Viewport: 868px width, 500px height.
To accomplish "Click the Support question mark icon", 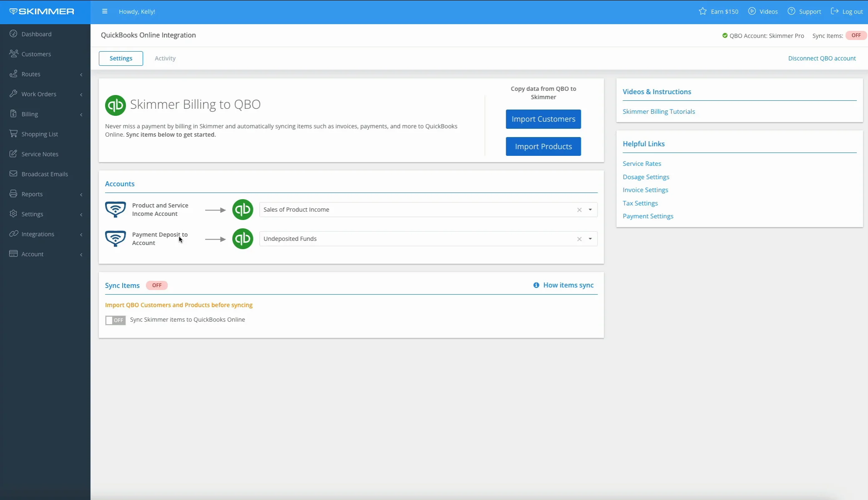I will tap(791, 11).
